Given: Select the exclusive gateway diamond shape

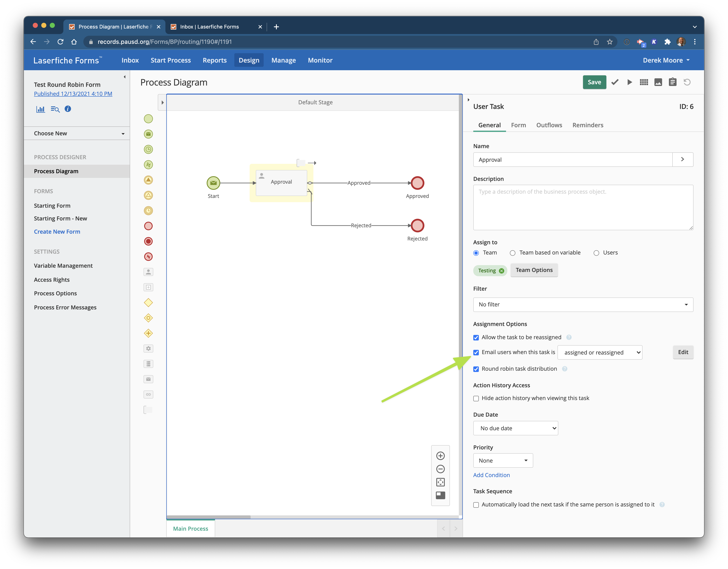Looking at the screenshot, I should coord(148,303).
